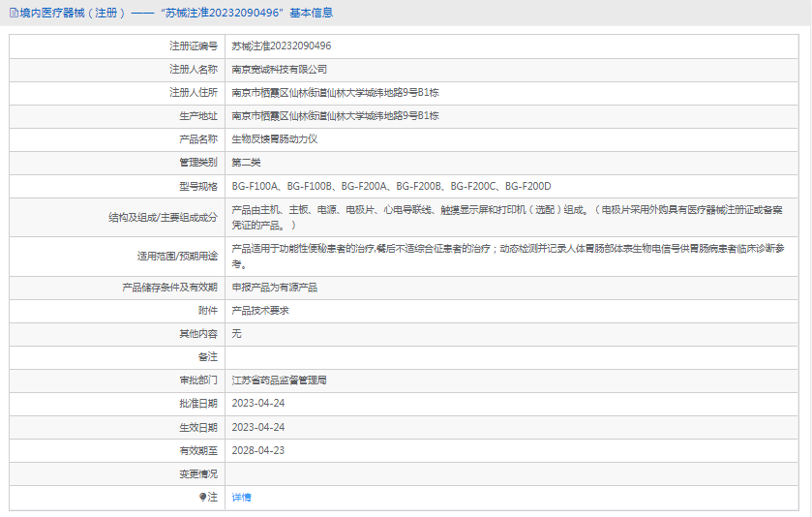Click the 结构及组成/主要组成成分 label
812x517 pixels.
click(x=164, y=218)
